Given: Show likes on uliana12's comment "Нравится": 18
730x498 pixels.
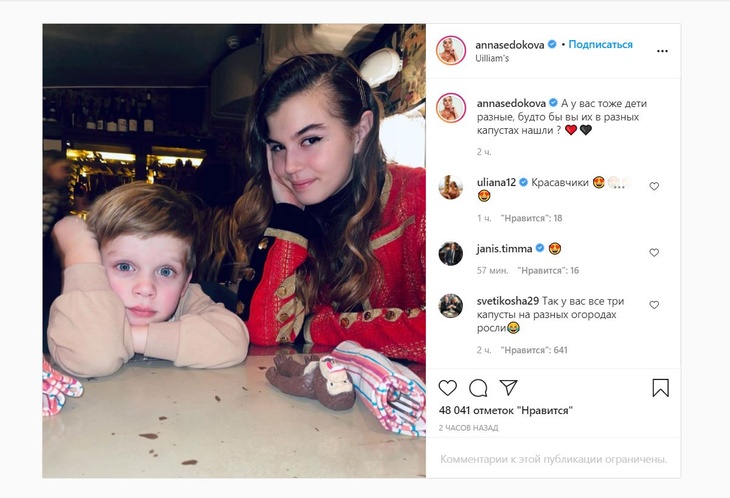Looking at the screenshot, I should pos(531,218).
